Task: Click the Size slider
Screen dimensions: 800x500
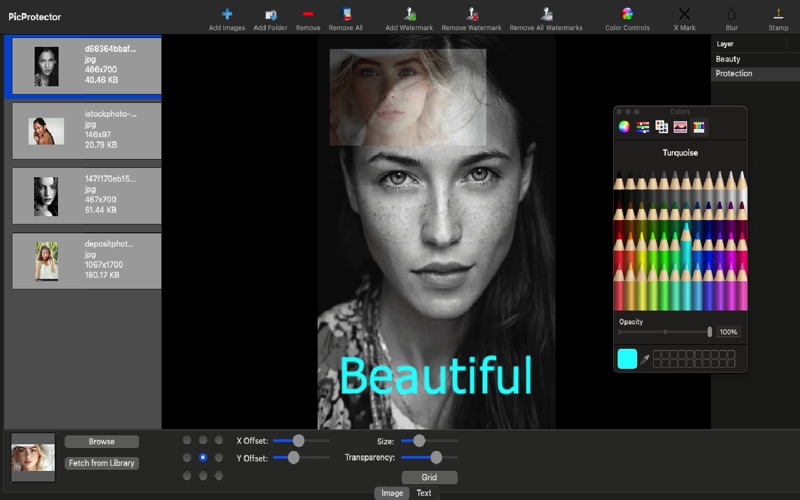Action: pyautogui.click(x=429, y=440)
